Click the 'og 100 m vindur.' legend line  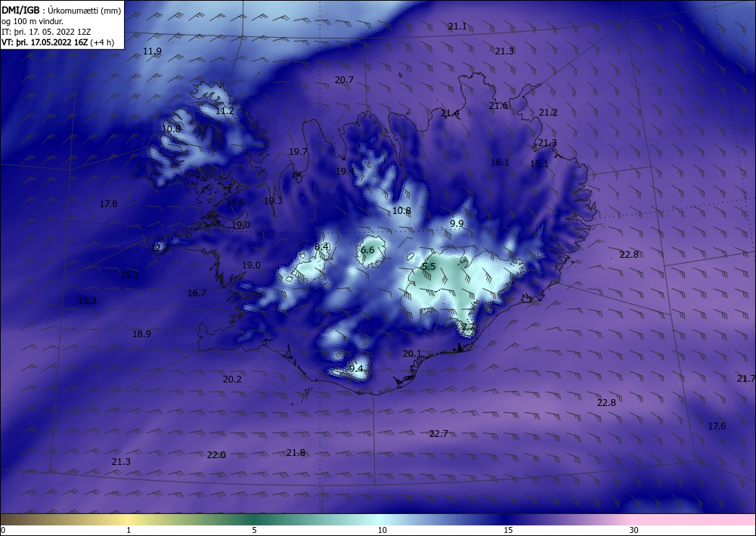click(33, 21)
